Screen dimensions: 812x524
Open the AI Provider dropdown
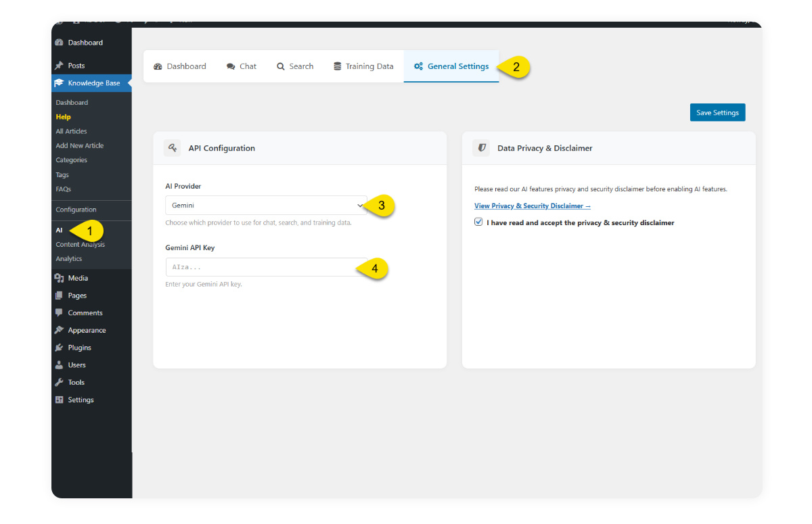pyautogui.click(x=266, y=206)
